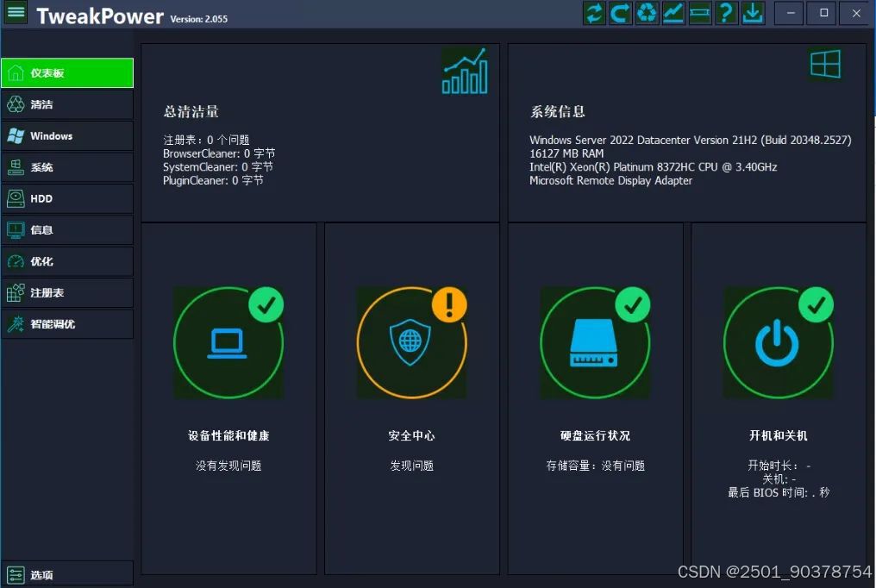Click the green checkmark on 硬盘运行状况
Viewport: 876px width, 588px height.
632,304
